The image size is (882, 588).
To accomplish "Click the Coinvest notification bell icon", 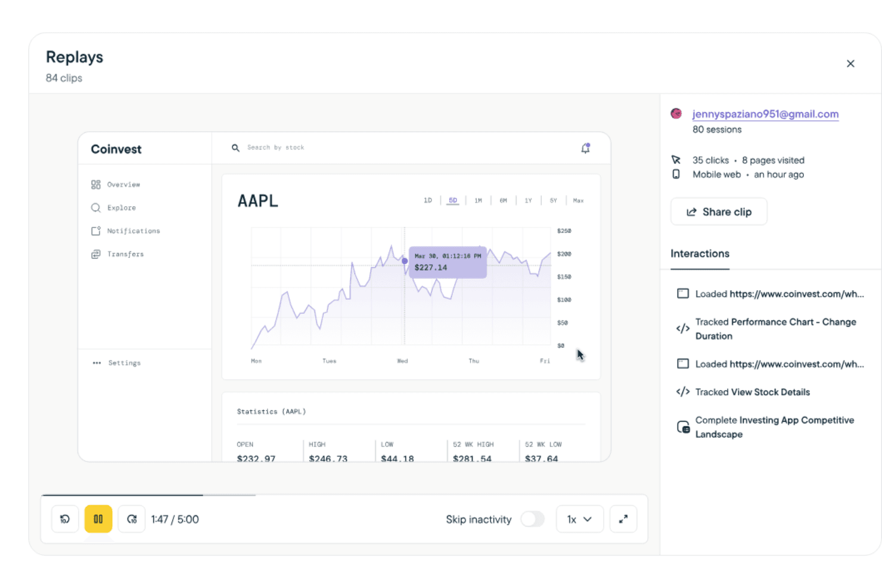I will 585,148.
